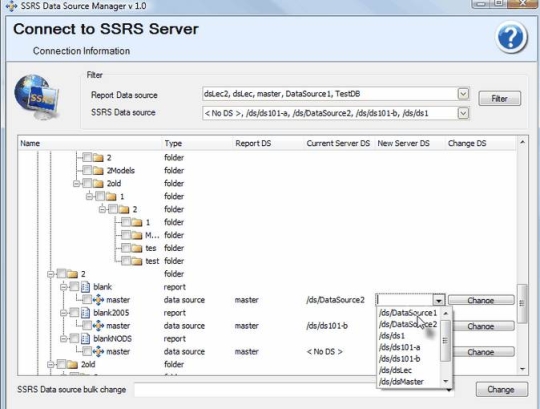Click the Type column header

pos(197,143)
